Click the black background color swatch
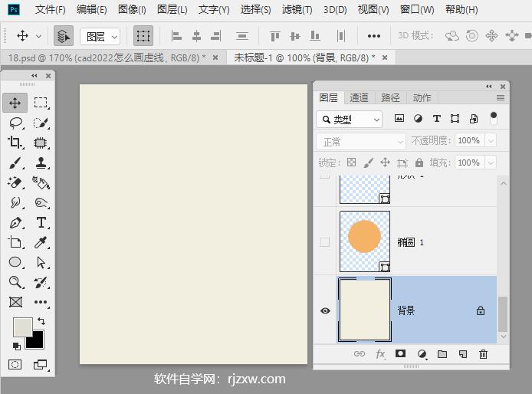 37,340
